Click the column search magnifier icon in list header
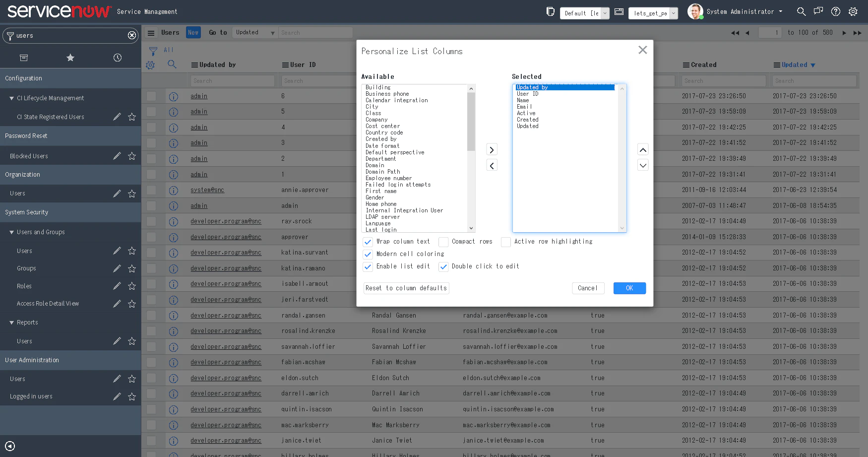Viewport: 868px width, 457px height. pyautogui.click(x=172, y=65)
